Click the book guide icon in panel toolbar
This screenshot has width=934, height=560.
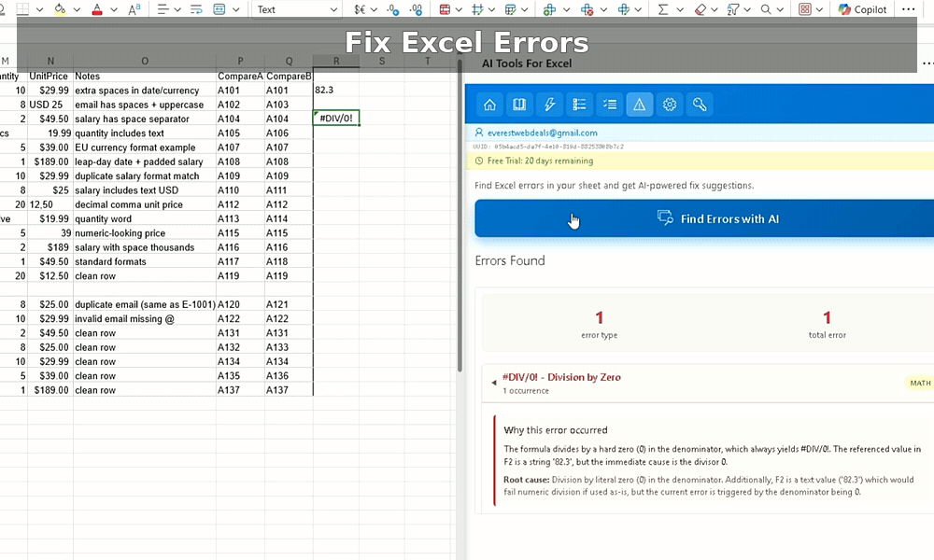point(519,105)
